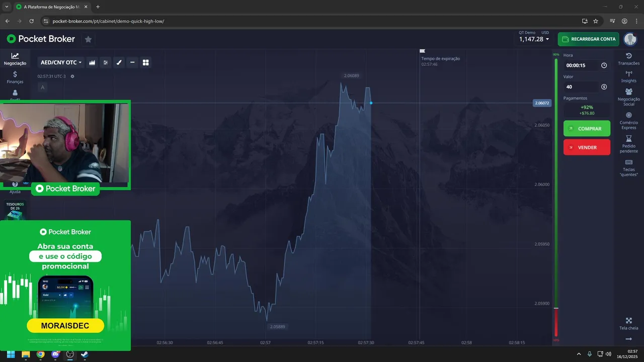
Task: Open the user profile avatar
Action: click(630, 39)
